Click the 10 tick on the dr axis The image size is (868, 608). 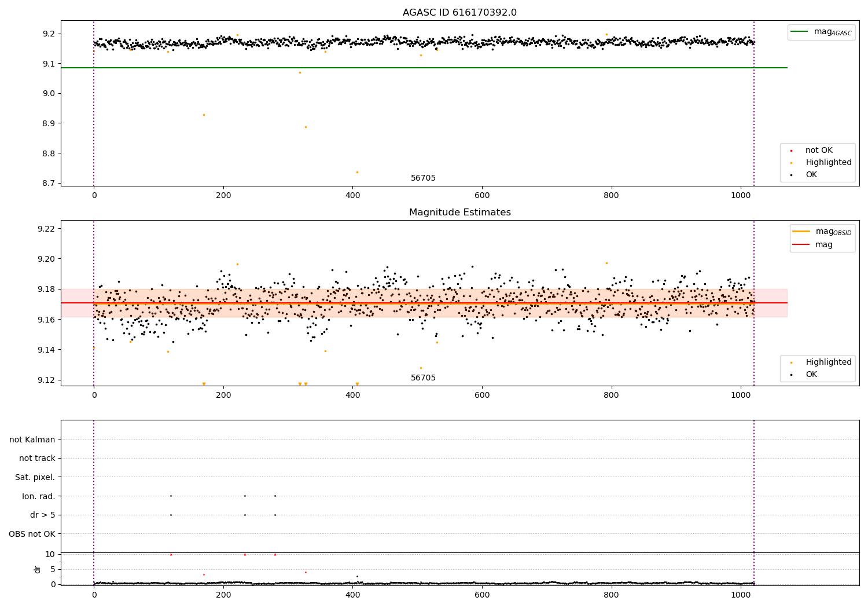tap(51, 554)
